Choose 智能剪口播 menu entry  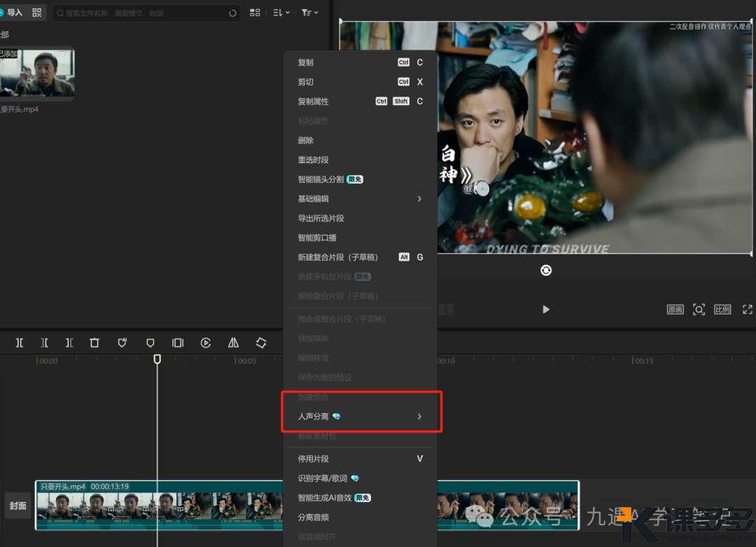(x=360, y=238)
